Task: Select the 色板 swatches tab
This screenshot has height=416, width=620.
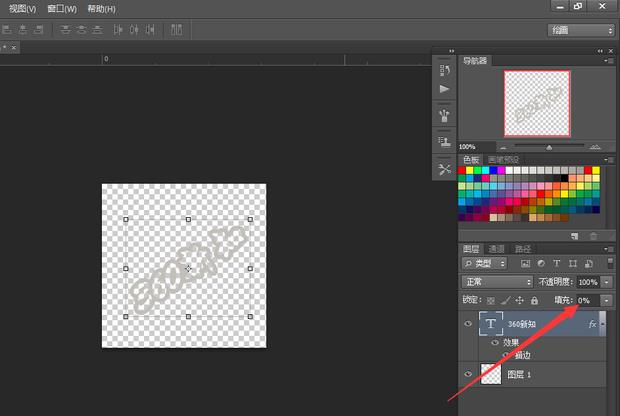Action: (x=471, y=160)
